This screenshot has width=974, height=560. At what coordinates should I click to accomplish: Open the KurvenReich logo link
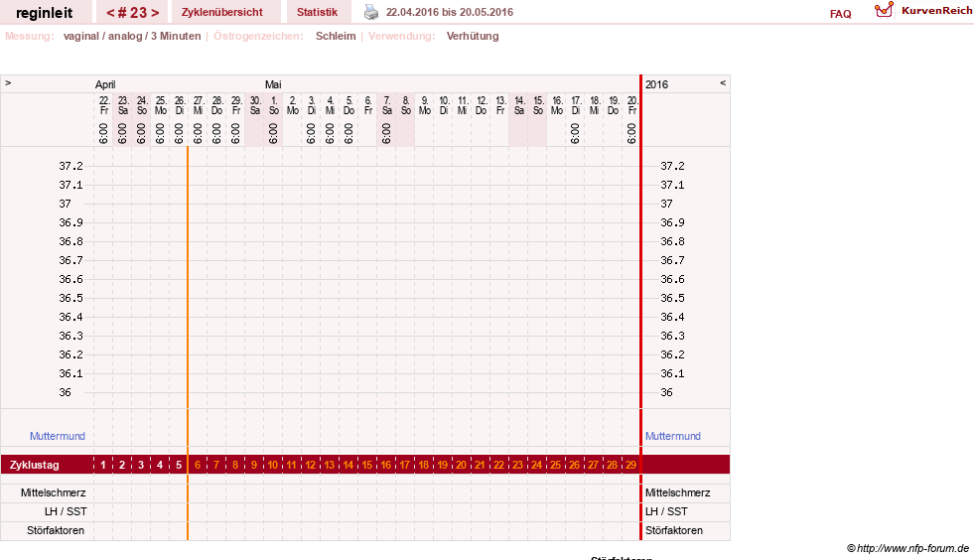923,11
